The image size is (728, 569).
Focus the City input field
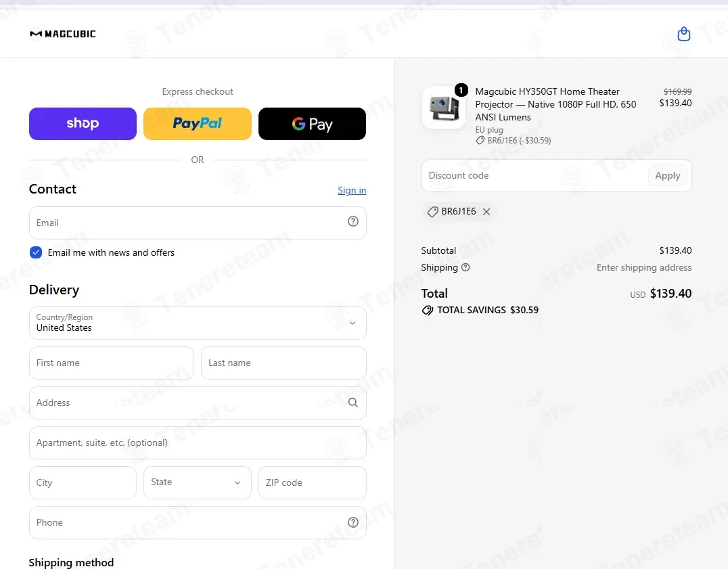click(x=83, y=482)
